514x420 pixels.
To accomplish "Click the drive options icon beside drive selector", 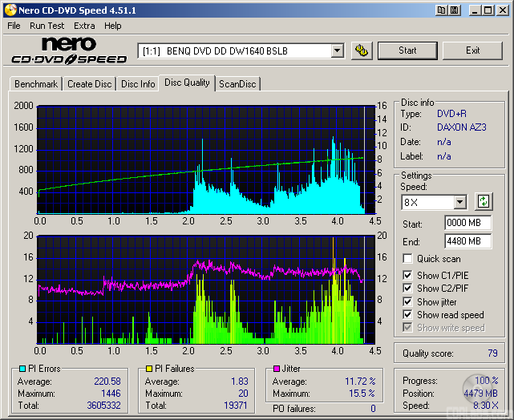I will (362, 50).
